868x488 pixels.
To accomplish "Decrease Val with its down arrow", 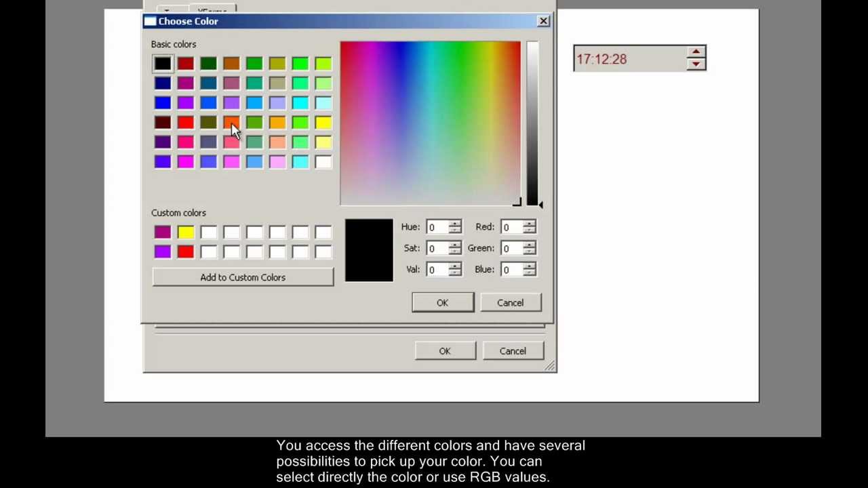I will point(455,273).
